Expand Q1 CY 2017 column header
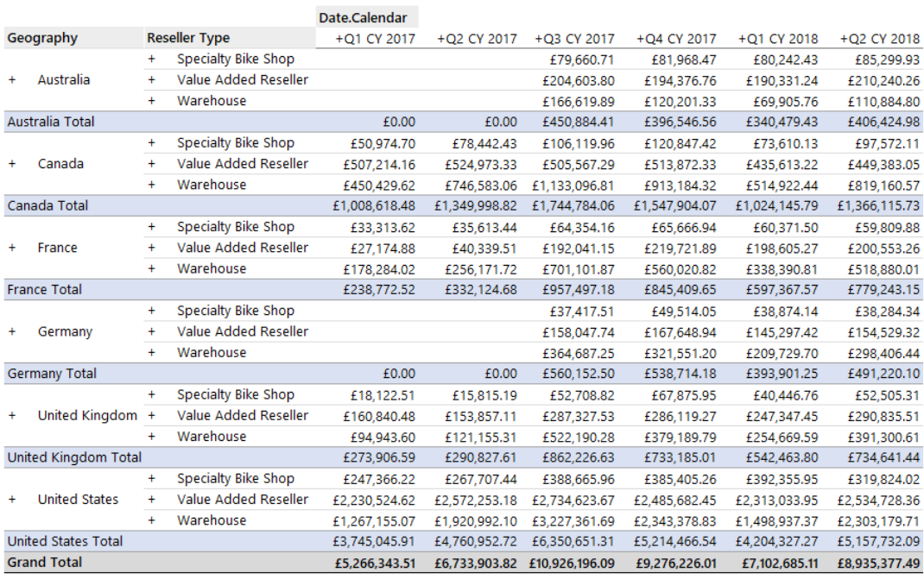 (339, 39)
